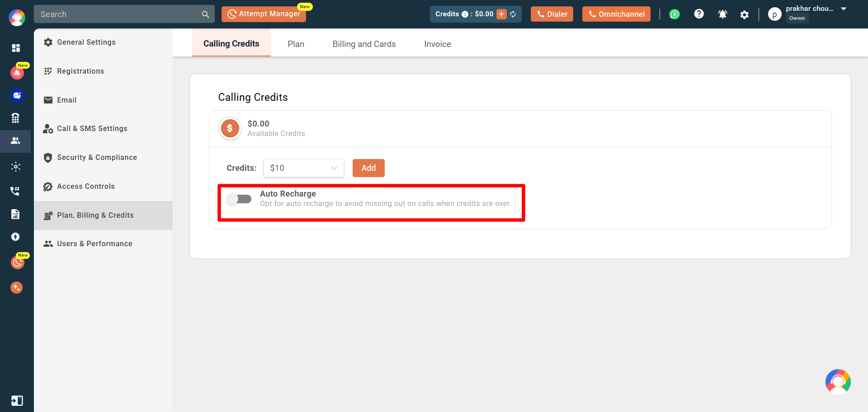This screenshot has height=412, width=868.
Task: Open the call logs phone icon in rail
Action: [x=15, y=191]
